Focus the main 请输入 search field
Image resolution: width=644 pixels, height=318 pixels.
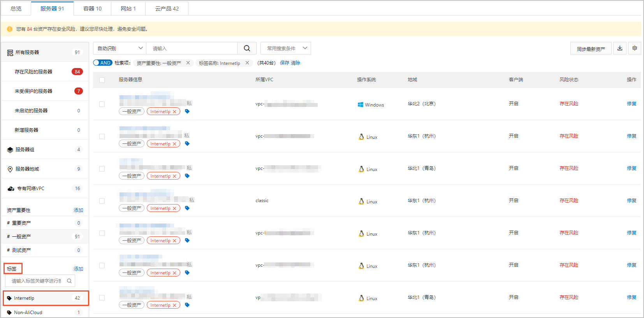192,48
